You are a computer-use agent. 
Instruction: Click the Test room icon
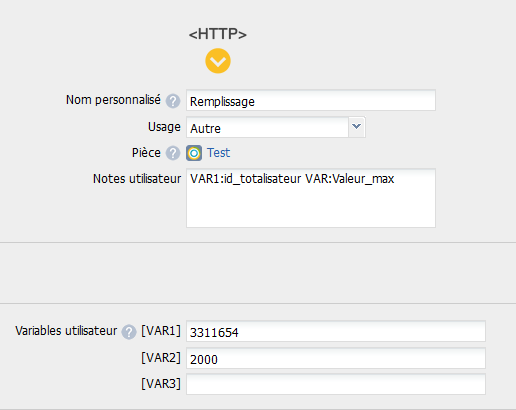[194, 153]
